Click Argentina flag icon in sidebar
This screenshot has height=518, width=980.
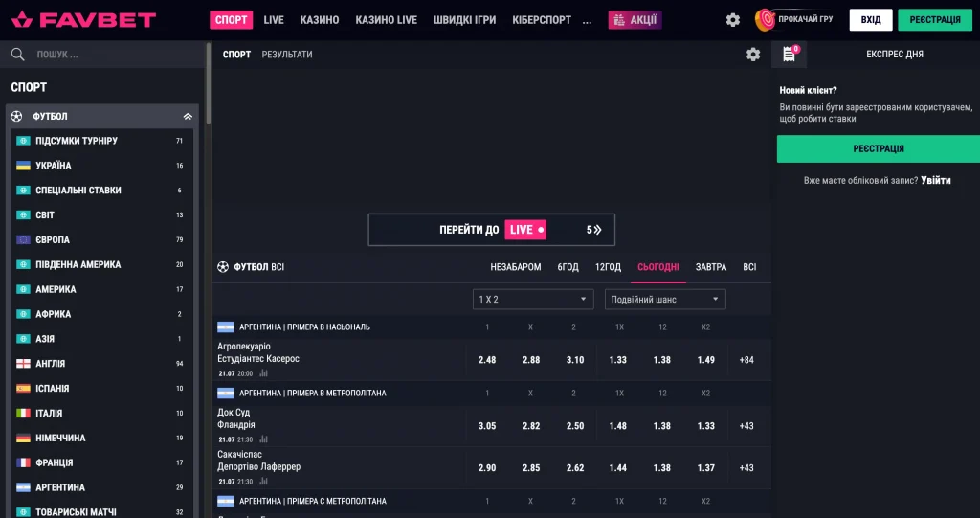[x=23, y=487]
